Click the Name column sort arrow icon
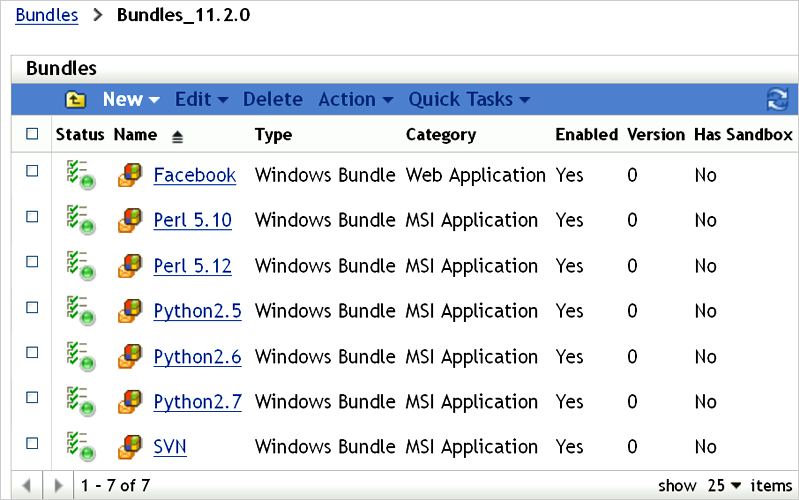This screenshot has width=799, height=500. [177, 135]
